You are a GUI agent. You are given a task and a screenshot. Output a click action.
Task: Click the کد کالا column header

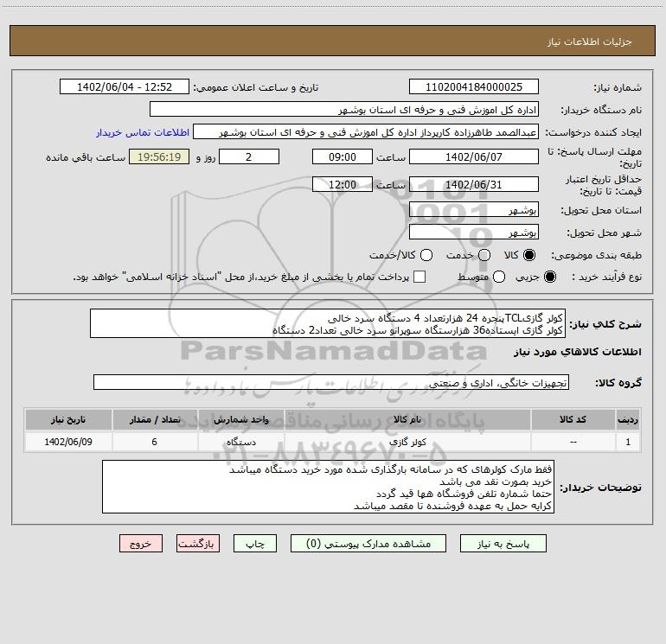coord(573,419)
